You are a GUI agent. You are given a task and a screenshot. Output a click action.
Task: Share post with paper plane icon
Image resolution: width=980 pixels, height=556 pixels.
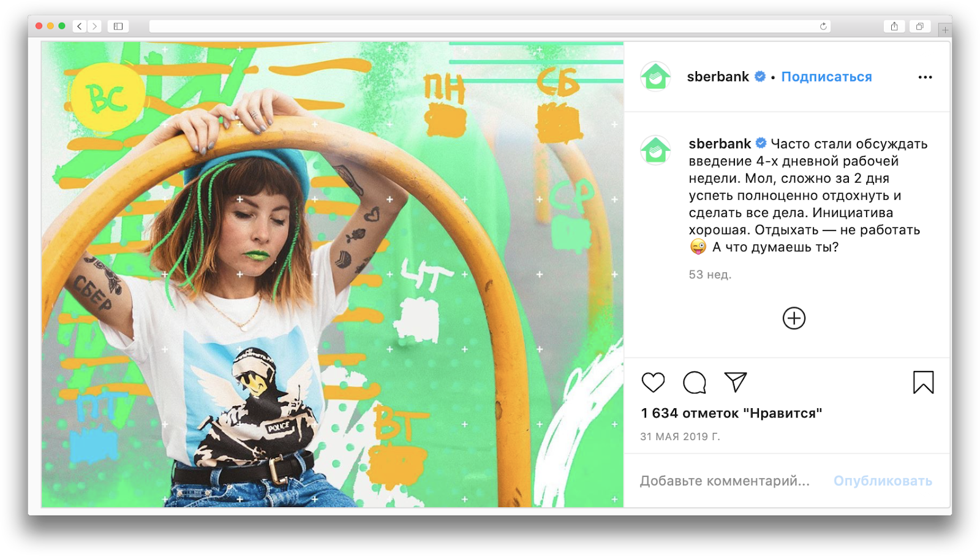click(x=736, y=382)
